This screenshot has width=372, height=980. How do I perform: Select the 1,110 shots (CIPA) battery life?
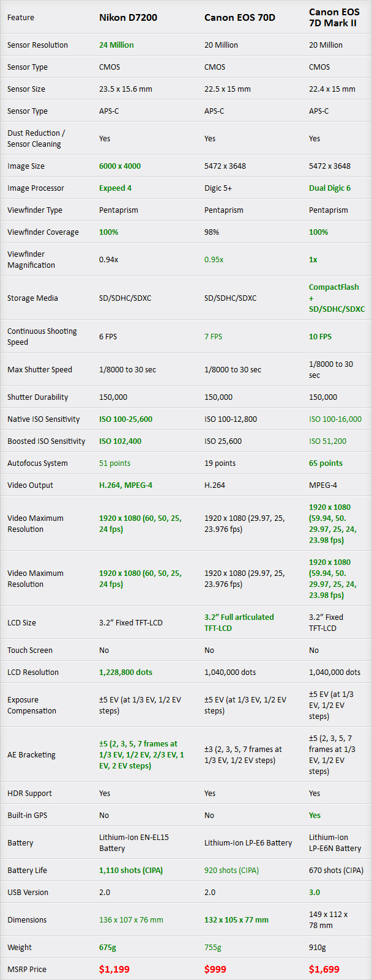pos(131,871)
